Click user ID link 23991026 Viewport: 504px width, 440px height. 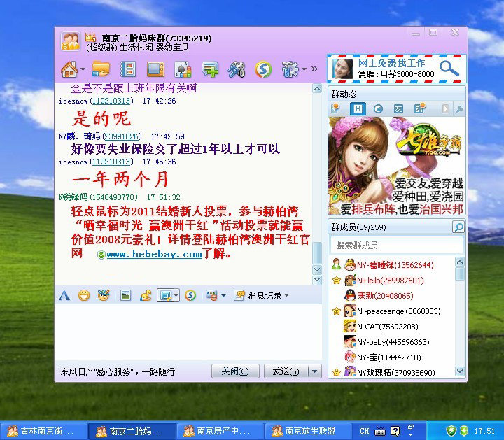point(122,136)
